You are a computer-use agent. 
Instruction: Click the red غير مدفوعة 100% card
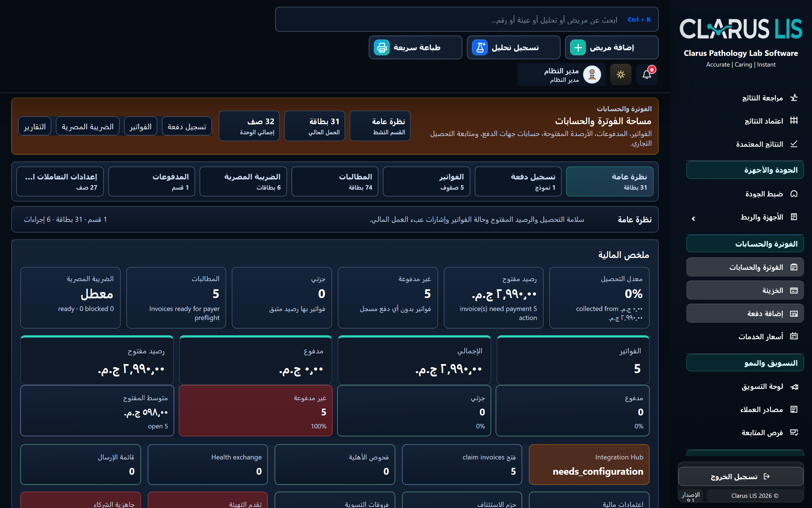(x=256, y=411)
